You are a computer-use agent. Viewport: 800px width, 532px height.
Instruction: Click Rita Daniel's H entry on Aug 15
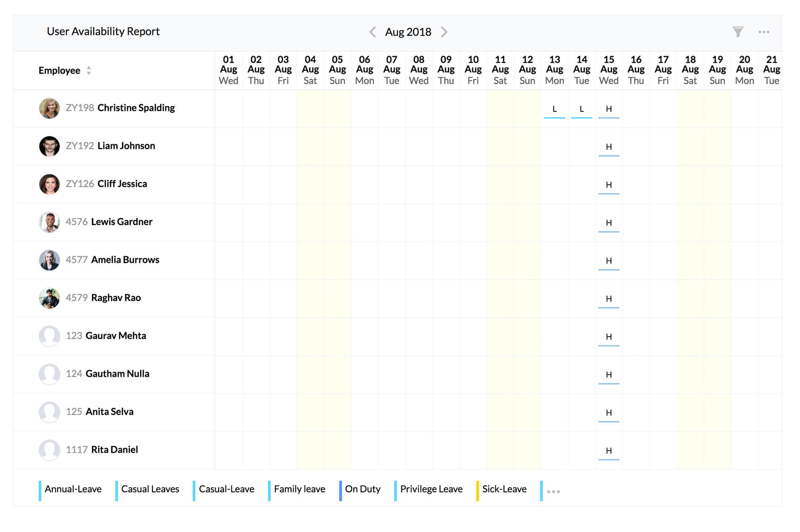(609, 450)
